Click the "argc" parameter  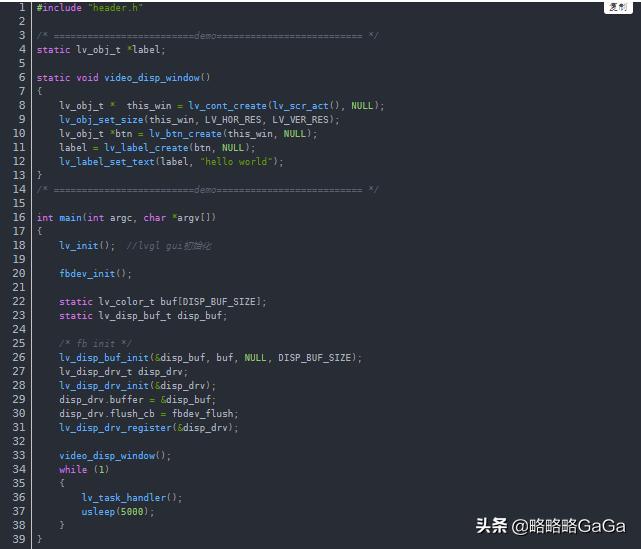pyautogui.click(x=121, y=218)
